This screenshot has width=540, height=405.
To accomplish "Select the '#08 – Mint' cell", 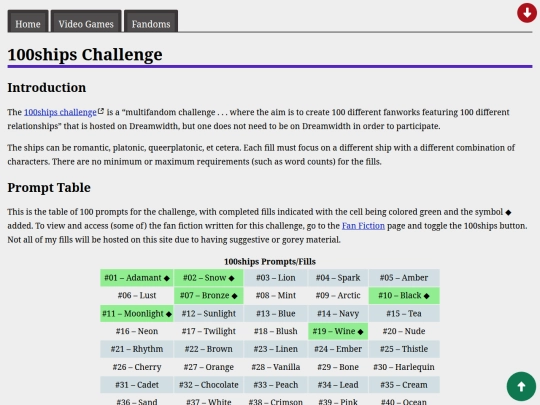I will [x=276, y=295].
